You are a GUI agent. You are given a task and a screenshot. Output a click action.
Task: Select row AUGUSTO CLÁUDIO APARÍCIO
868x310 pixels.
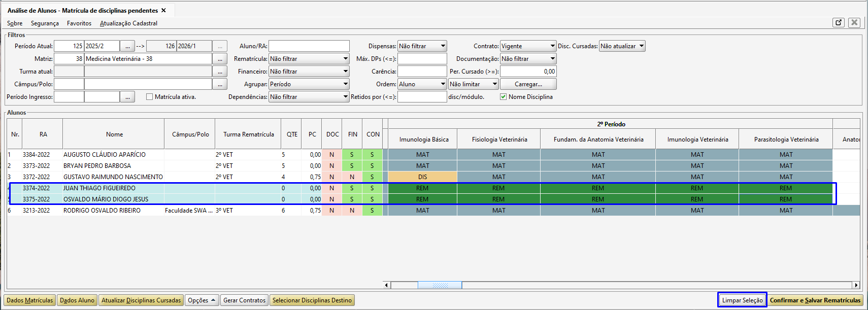[x=433, y=155]
